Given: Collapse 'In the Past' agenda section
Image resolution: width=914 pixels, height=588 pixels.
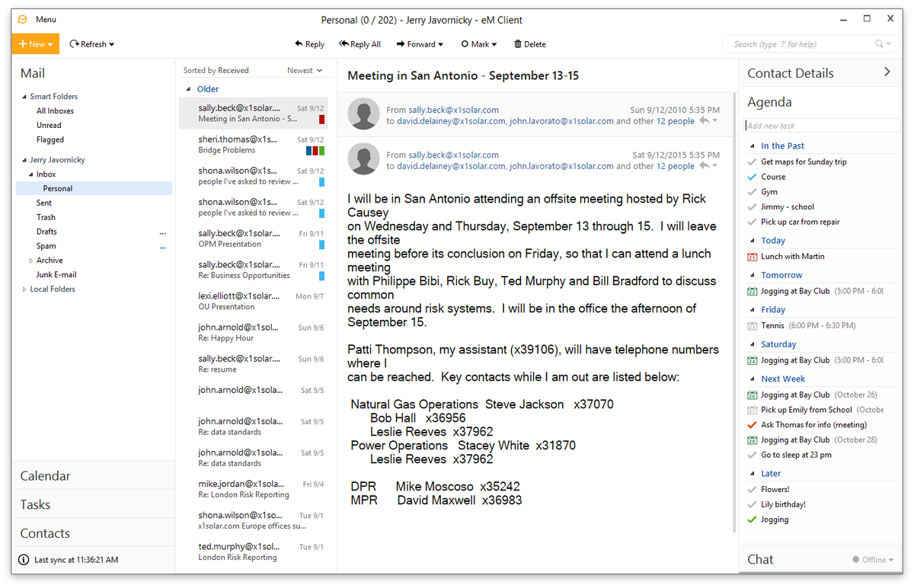Looking at the screenshot, I should point(752,145).
